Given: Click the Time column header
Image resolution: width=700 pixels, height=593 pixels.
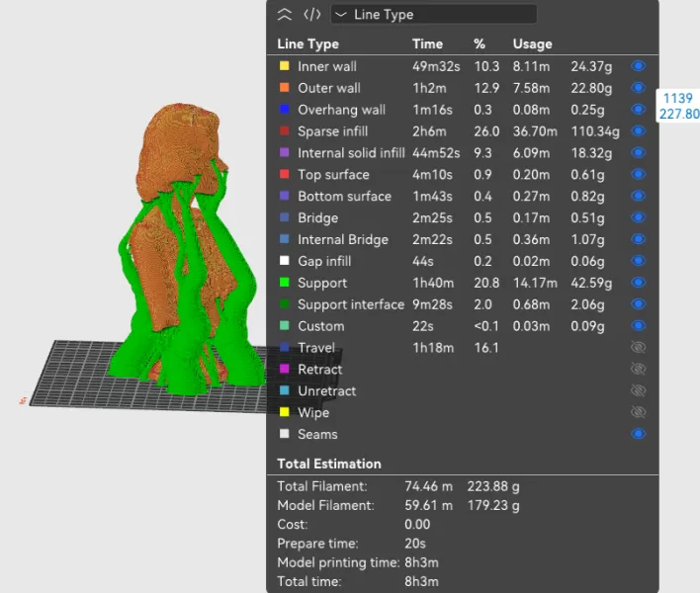Looking at the screenshot, I should coord(427,43).
